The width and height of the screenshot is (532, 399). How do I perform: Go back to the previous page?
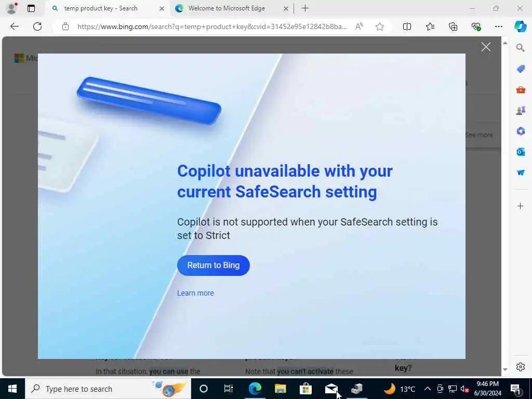(x=14, y=26)
